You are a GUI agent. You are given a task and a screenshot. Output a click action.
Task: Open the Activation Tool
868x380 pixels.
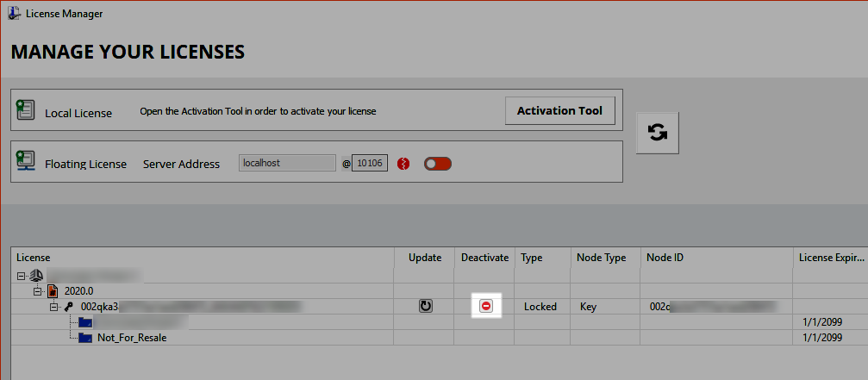[x=559, y=110]
